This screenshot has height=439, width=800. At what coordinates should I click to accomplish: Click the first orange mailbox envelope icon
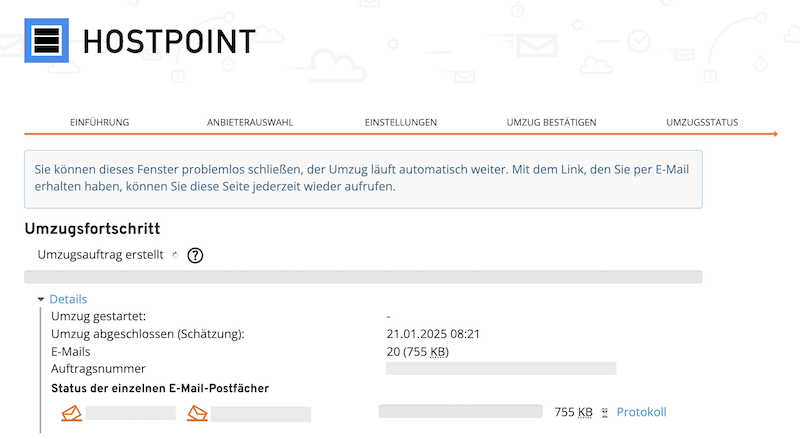tap(71, 413)
